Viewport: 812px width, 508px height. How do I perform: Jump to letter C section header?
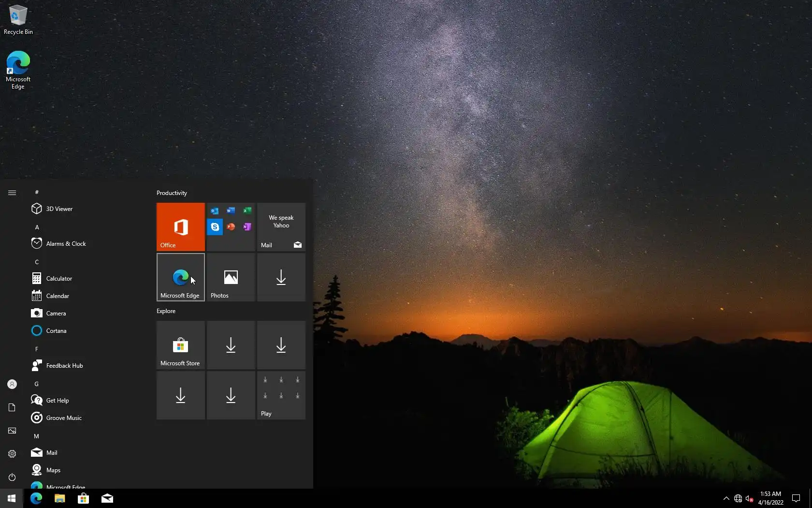(37, 262)
